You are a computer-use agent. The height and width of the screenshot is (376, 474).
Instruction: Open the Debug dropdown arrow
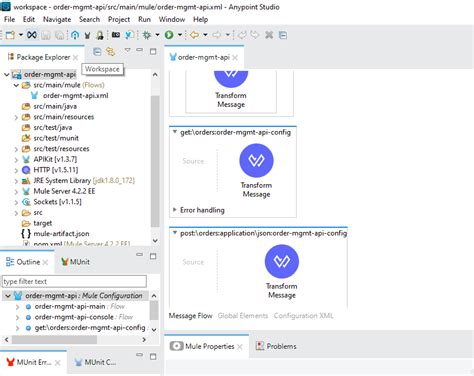point(157,35)
